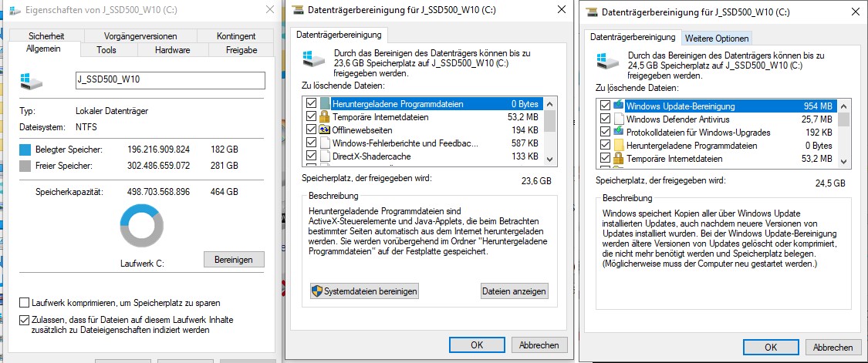The image size is (868, 363).
Task: Click disk cleanup icon in middle window title bar
Action: [298, 9]
